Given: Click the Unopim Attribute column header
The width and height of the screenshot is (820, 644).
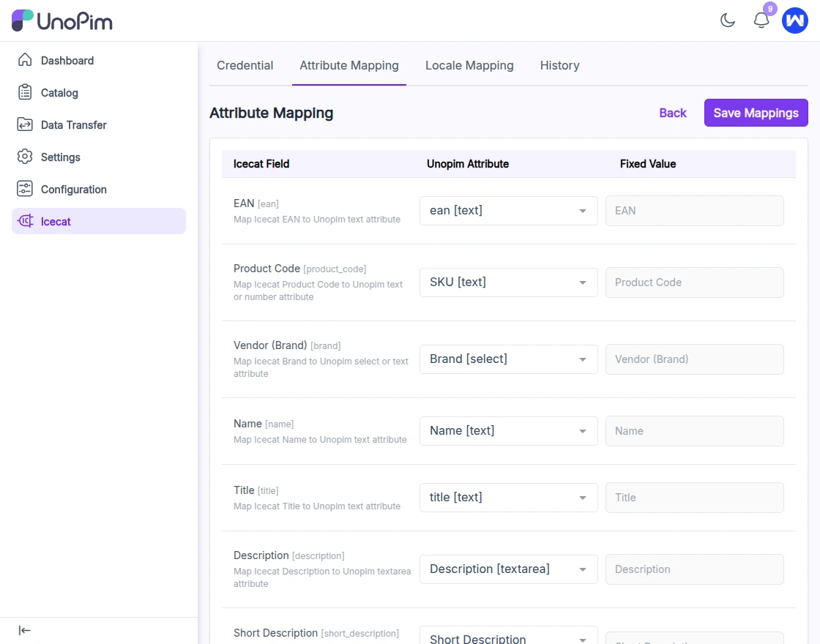Looking at the screenshot, I should click(468, 164).
